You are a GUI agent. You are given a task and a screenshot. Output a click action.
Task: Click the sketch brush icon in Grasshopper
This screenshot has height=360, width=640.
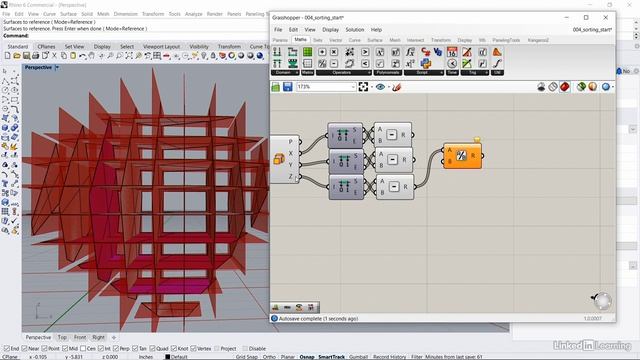point(396,87)
